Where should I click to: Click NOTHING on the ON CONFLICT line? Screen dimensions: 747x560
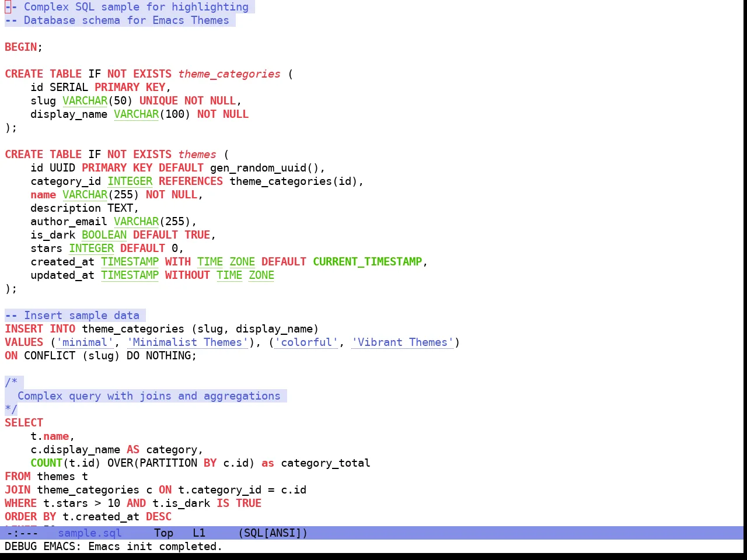pyautogui.click(x=168, y=356)
